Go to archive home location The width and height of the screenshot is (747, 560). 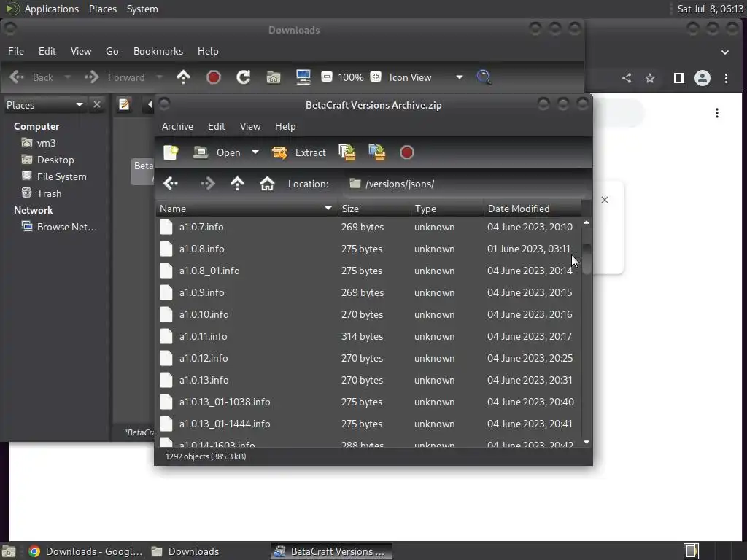tap(267, 184)
